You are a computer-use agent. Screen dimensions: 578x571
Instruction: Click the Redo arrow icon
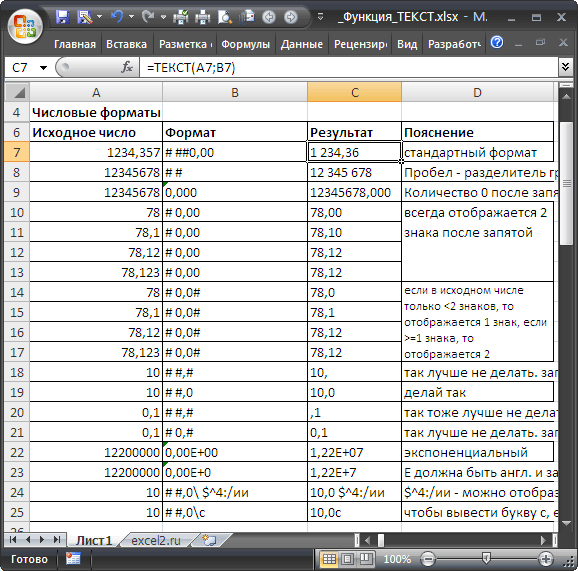148,17
